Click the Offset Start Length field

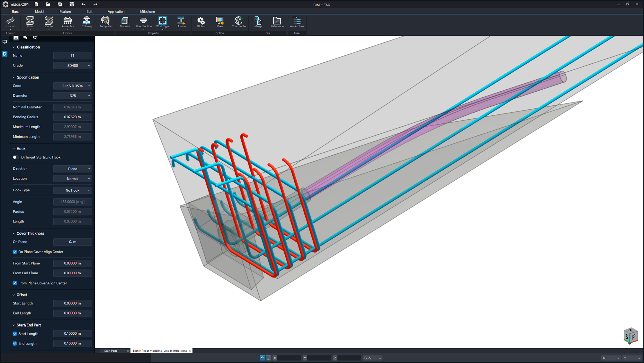coord(73,303)
